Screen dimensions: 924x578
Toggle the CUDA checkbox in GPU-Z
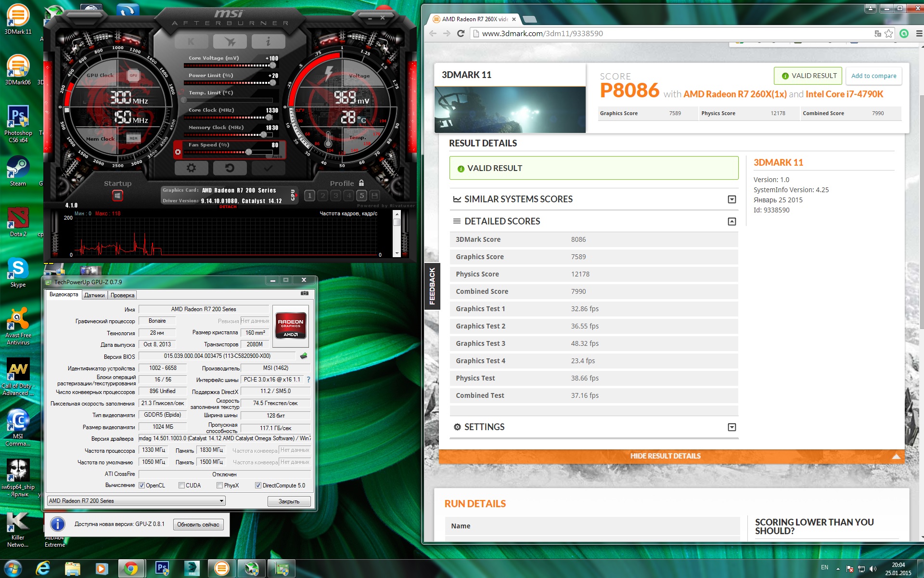coord(181,486)
